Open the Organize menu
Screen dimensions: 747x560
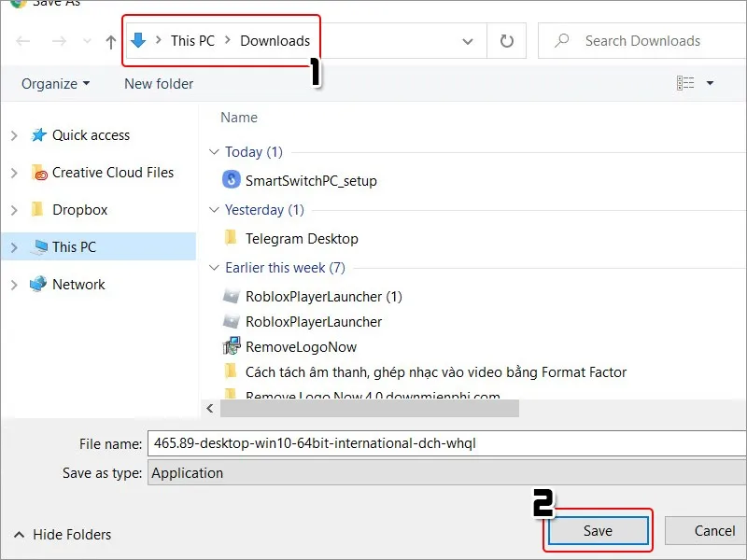point(55,84)
